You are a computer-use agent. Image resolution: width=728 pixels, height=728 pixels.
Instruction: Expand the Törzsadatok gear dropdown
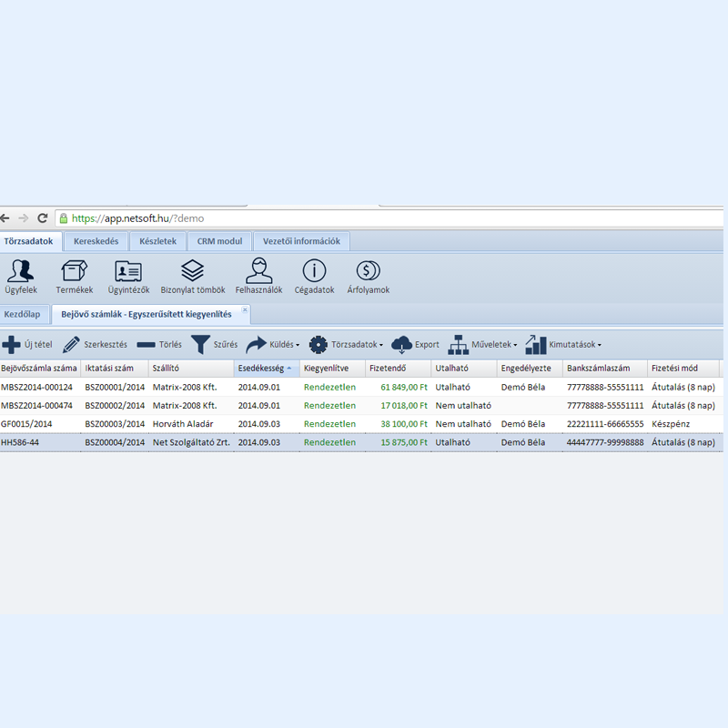pyautogui.click(x=346, y=345)
